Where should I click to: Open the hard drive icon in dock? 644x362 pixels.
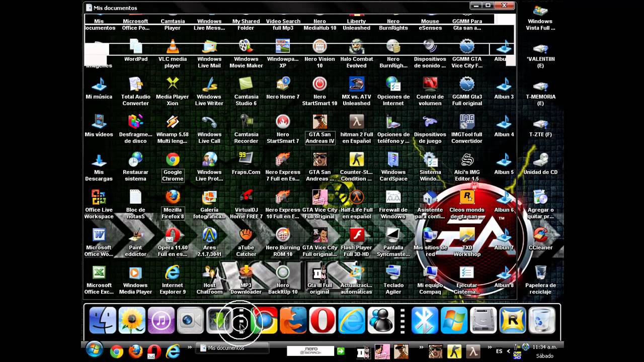pos(483,320)
